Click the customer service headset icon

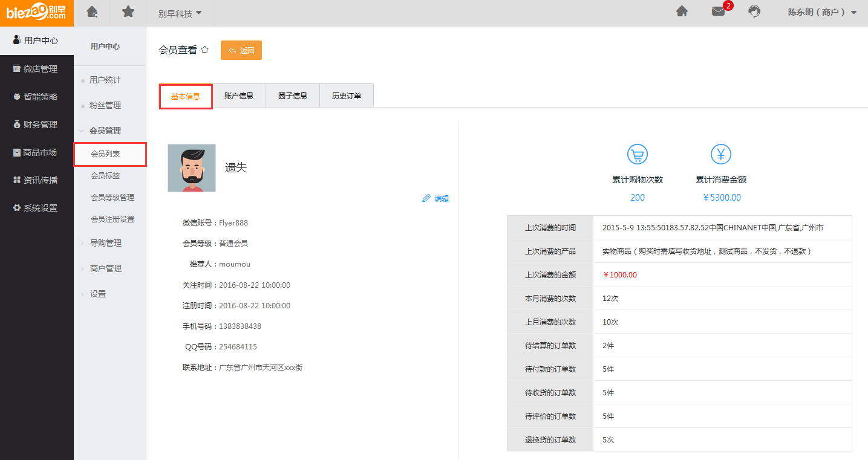tap(754, 12)
